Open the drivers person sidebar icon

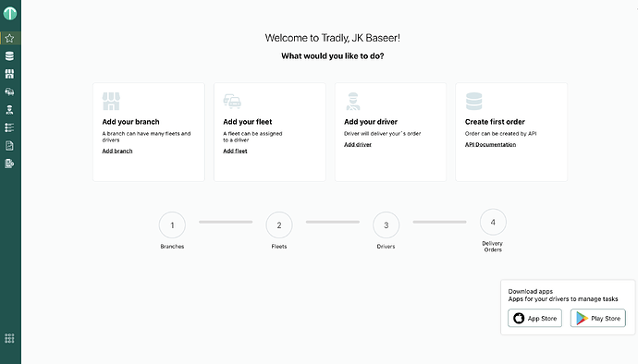pyautogui.click(x=9, y=110)
